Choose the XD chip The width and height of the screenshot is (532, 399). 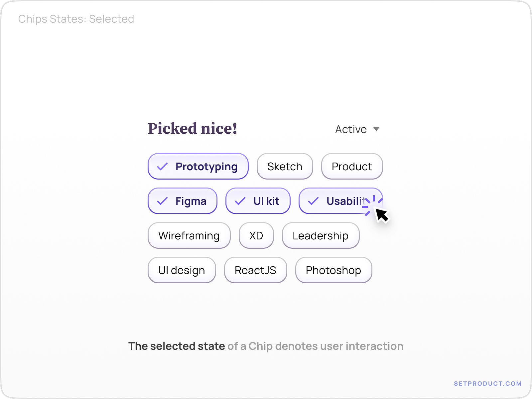256,235
